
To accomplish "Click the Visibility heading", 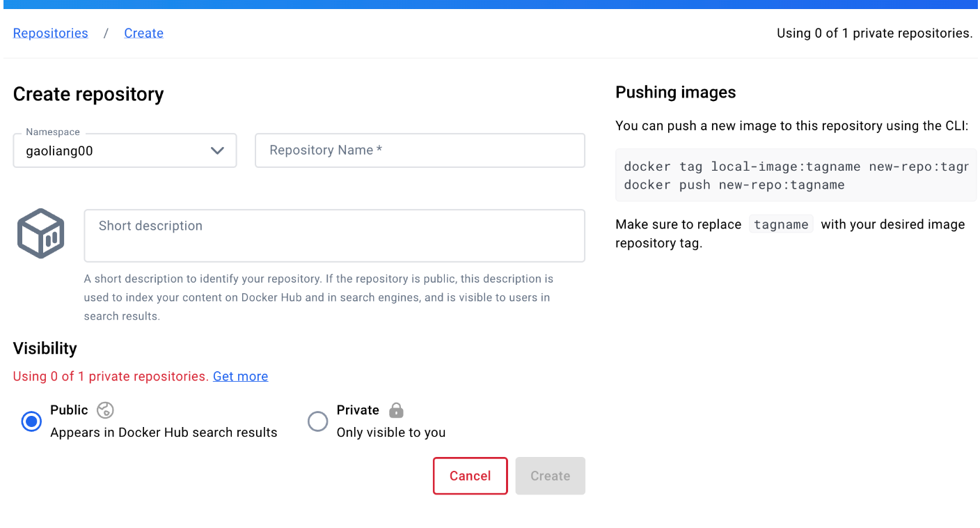I will (45, 348).
